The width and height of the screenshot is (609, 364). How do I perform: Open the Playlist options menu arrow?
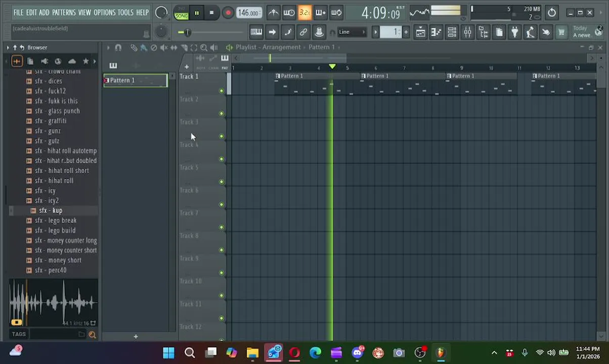click(108, 48)
